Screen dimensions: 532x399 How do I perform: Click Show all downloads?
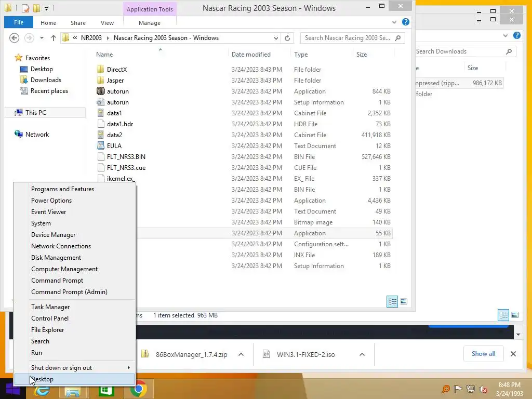tap(484, 354)
